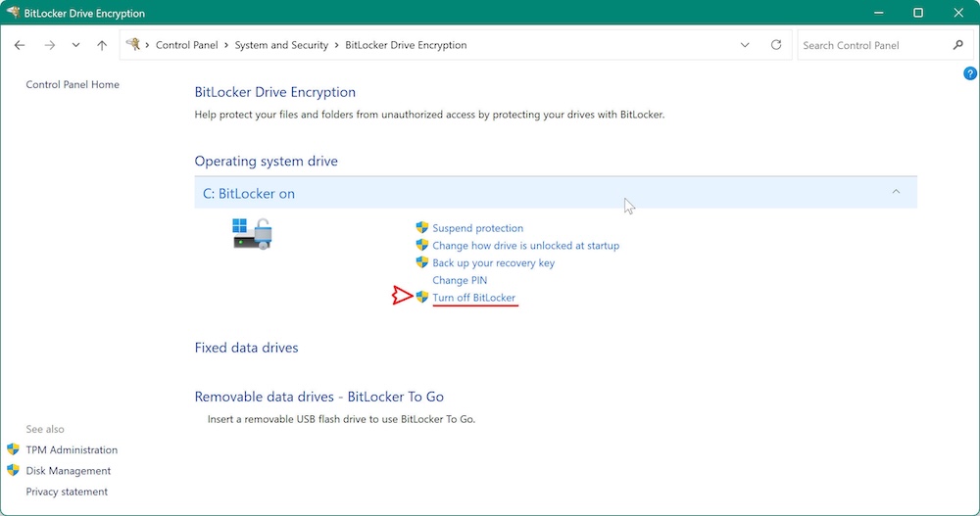Click the C: BitLocker on heading
Image resolution: width=980 pixels, height=516 pixels.
tap(249, 194)
